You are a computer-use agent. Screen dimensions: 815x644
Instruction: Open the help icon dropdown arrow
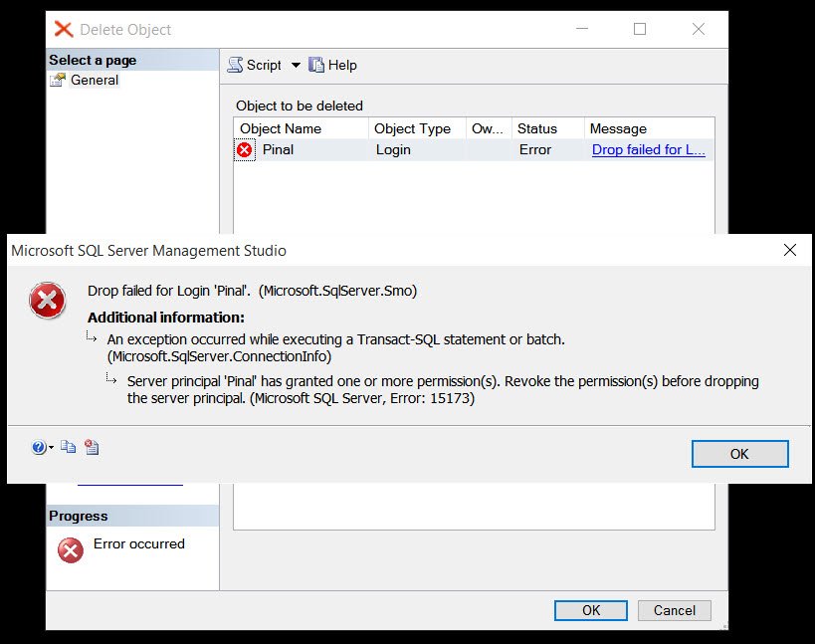point(51,448)
